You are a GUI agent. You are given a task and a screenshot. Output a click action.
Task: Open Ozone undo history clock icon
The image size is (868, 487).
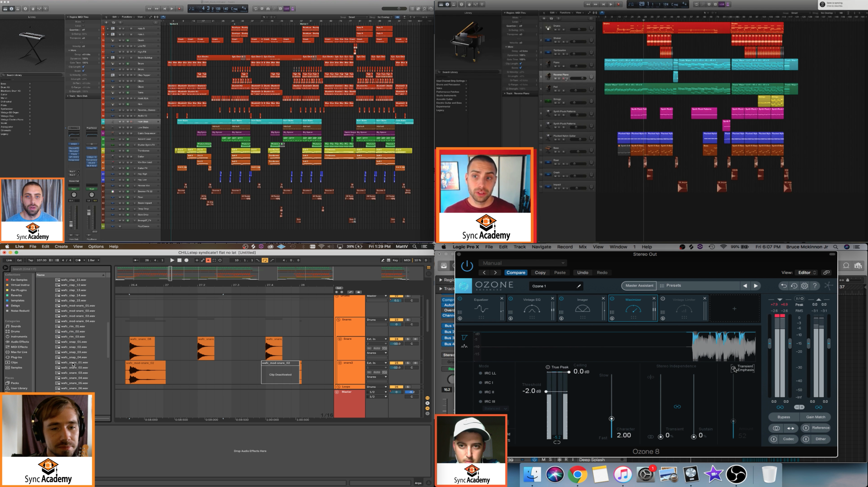(794, 286)
